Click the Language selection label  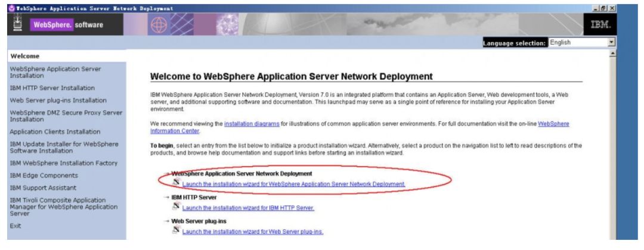(515, 43)
